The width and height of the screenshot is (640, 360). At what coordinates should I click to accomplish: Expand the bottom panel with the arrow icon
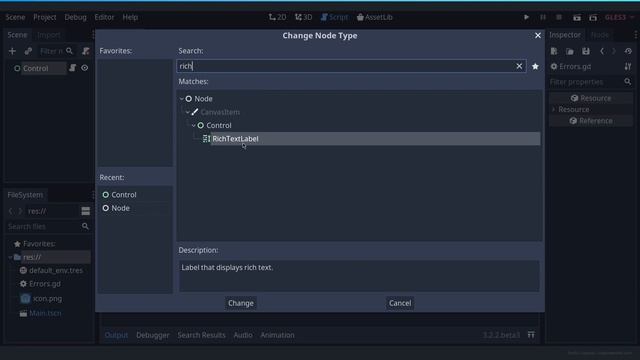pos(531,335)
